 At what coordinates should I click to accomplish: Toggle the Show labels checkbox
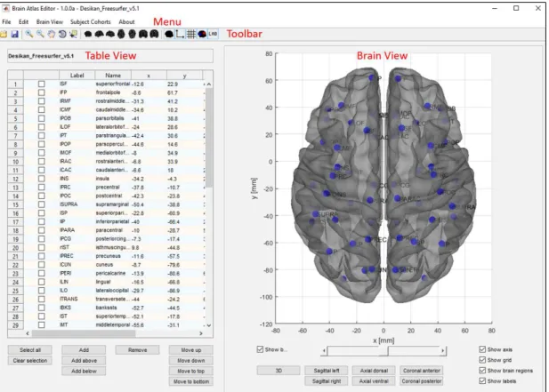tap(482, 380)
